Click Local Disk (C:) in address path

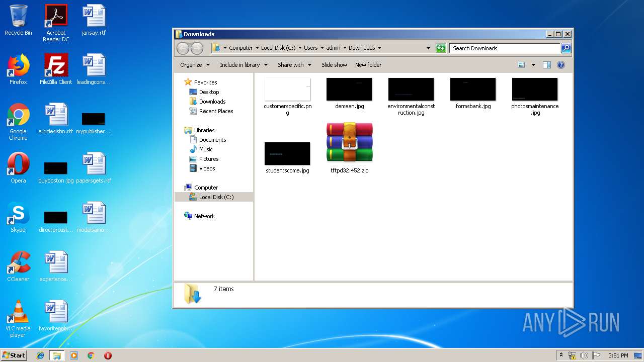click(278, 48)
